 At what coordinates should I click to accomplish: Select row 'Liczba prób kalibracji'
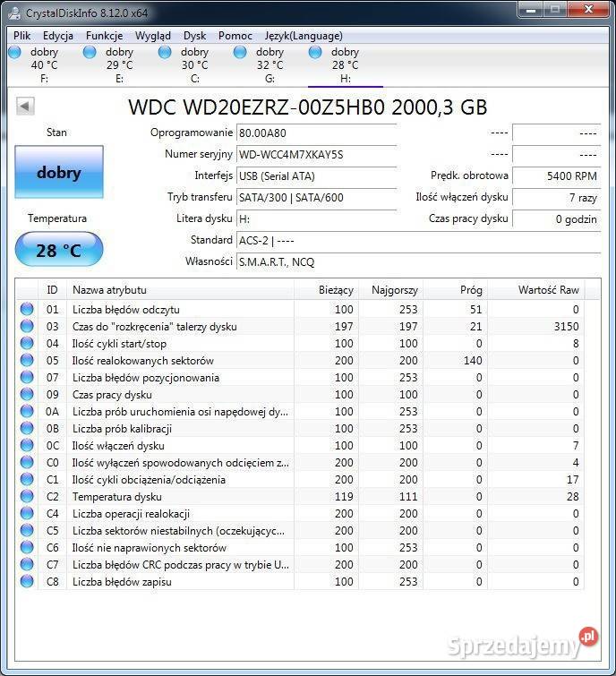pyautogui.click(x=301, y=429)
